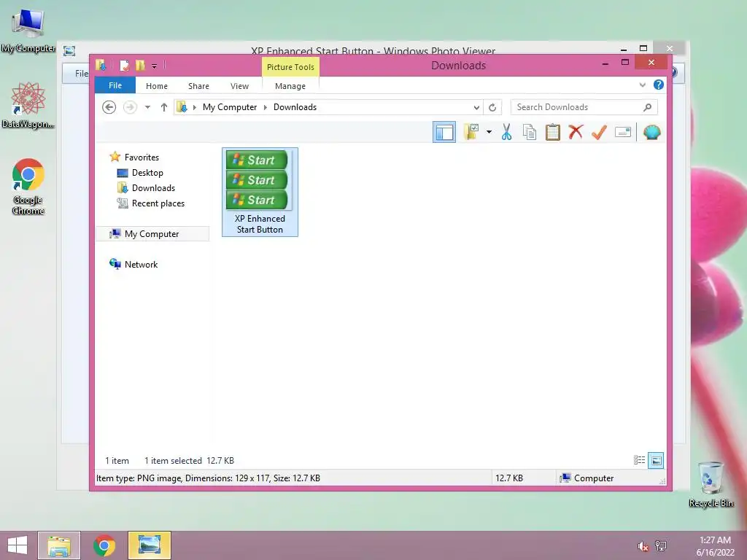
Task: Select the XP Enhanced Start Button thumbnail
Action: 260,192
